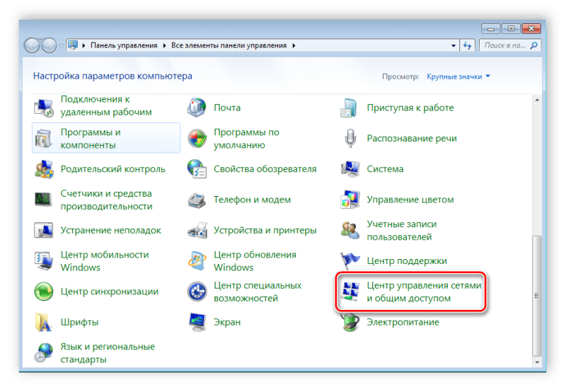The image size is (566, 392).
Task: Click the Ease of Access Center icon
Action: click(197, 292)
